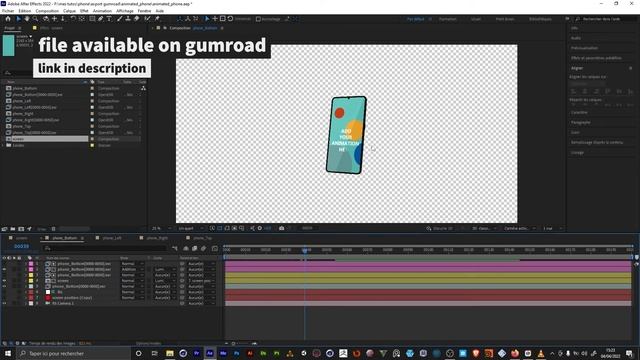The height and width of the screenshot is (360, 640).
Task: Toggle Draft 3D in viewer footer
Action: (440, 229)
